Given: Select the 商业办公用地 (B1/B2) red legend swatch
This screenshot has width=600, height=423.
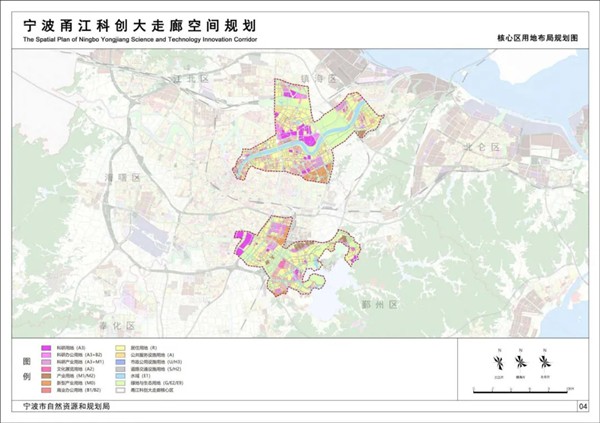Looking at the screenshot, I should (46, 391).
